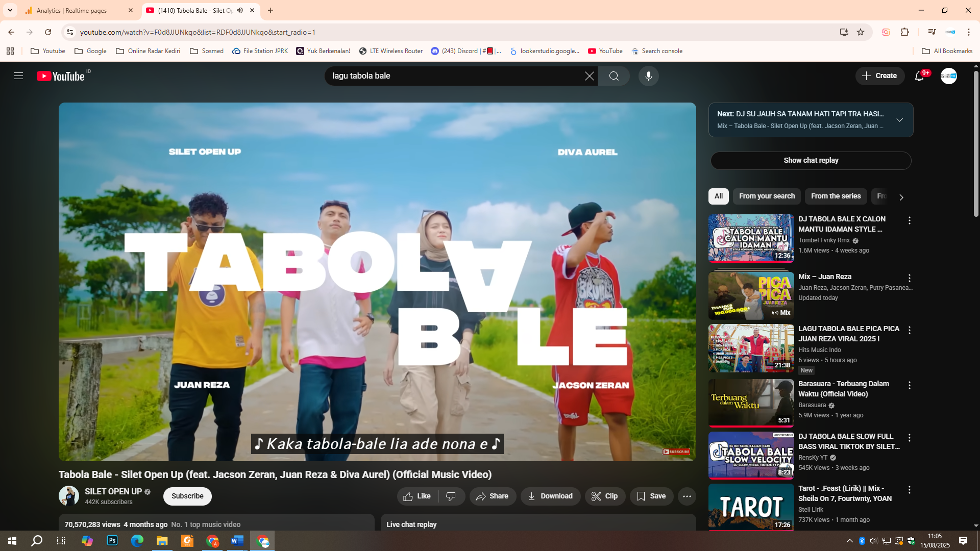Open options menu for DJ TABOLA BALE X CALON MANTU video
The height and width of the screenshot is (551, 980).
tap(909, 220)
